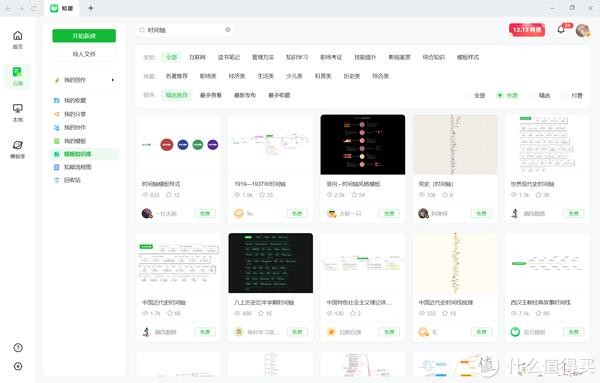Sort by 最多查看
The image size is (600, 383).
(x=211, y=95)
